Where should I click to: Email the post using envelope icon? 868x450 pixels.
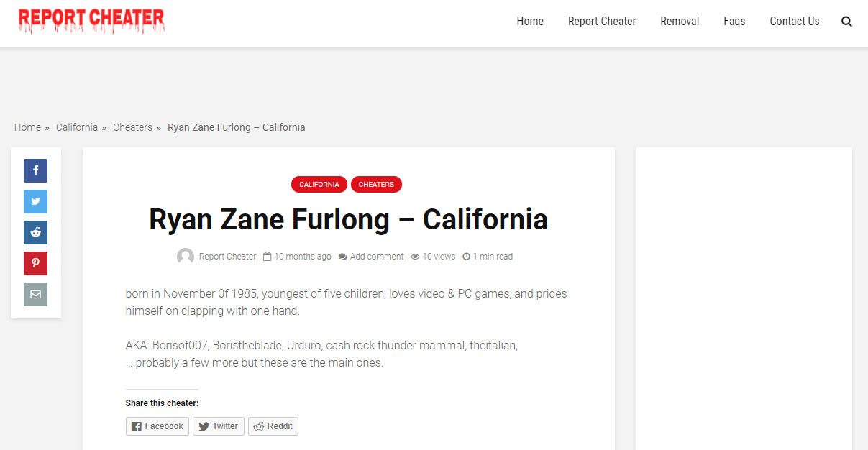(x=35, y=294)
